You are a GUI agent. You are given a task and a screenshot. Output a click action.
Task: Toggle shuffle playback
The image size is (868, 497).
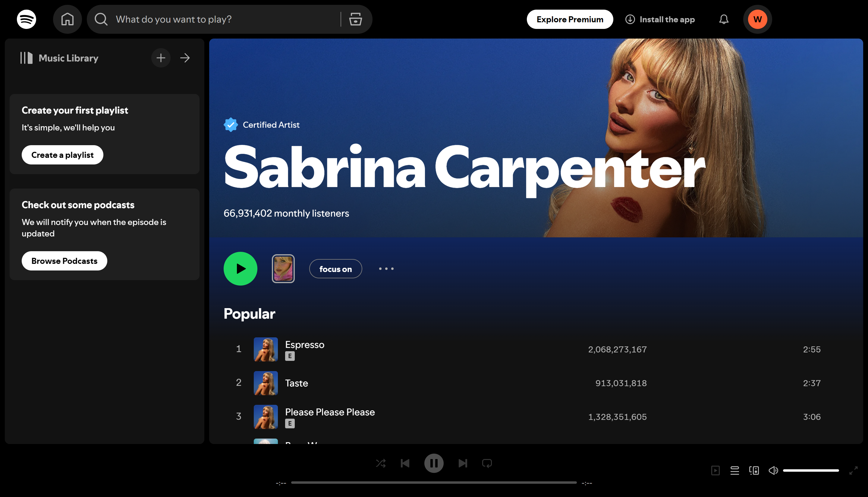(381, 463)
